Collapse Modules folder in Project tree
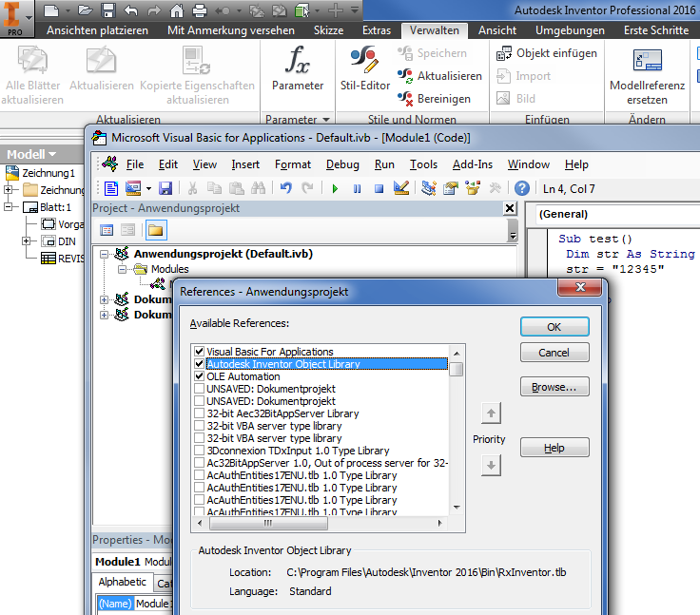Image resolution: width=700 pixels, height=615 pixels. tap(122, 269)
